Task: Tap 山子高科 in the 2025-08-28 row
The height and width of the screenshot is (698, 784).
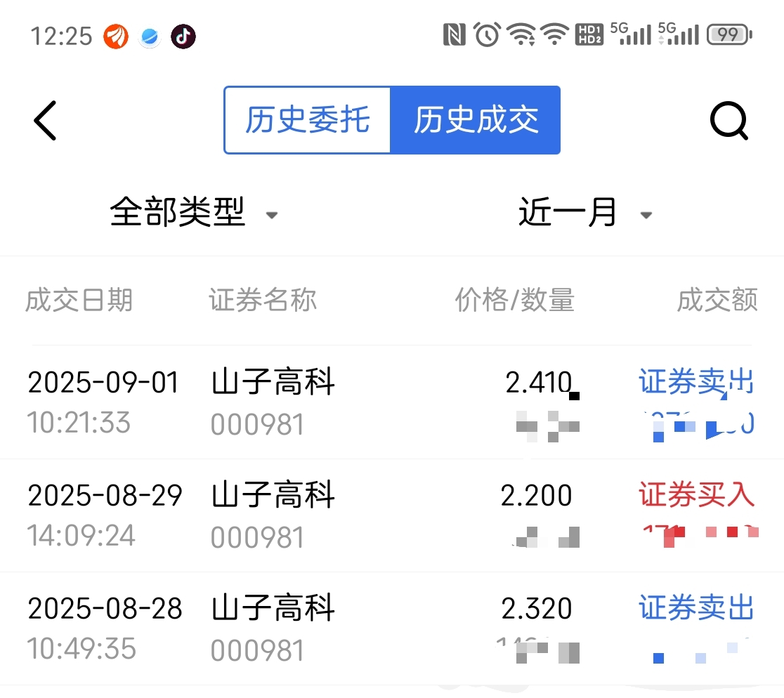Action: (273, 607)
